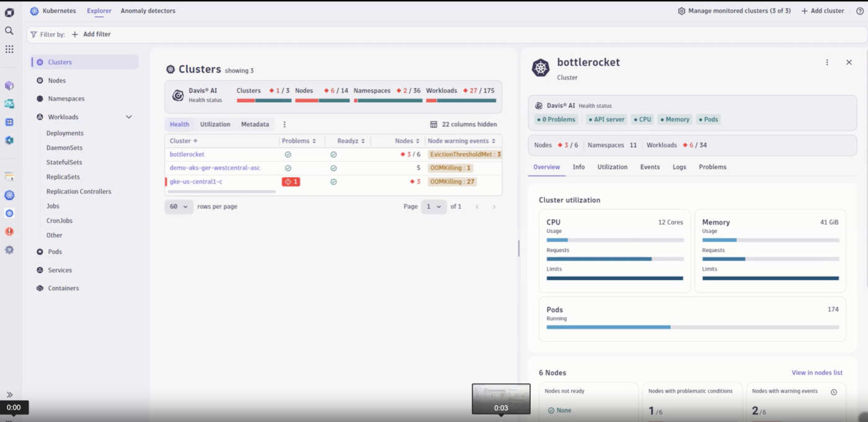868x422 pixels.
Task: Expand the left sidebar with double chevron
Action: (9, 395)
